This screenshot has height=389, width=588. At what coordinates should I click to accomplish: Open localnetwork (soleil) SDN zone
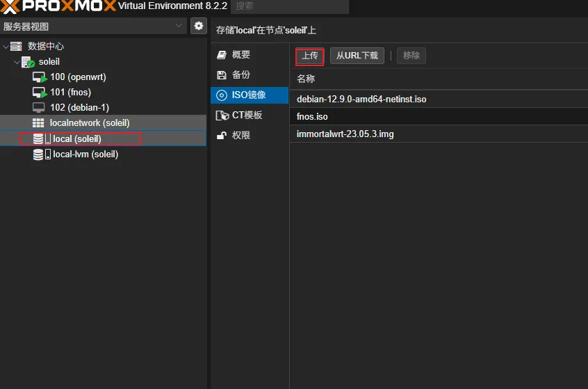coord(90,122)
